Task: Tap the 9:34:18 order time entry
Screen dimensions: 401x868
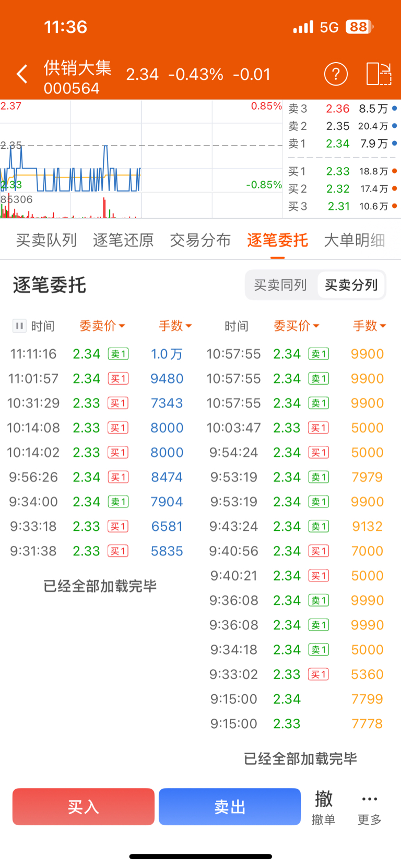Action: (x=233, y=650)
